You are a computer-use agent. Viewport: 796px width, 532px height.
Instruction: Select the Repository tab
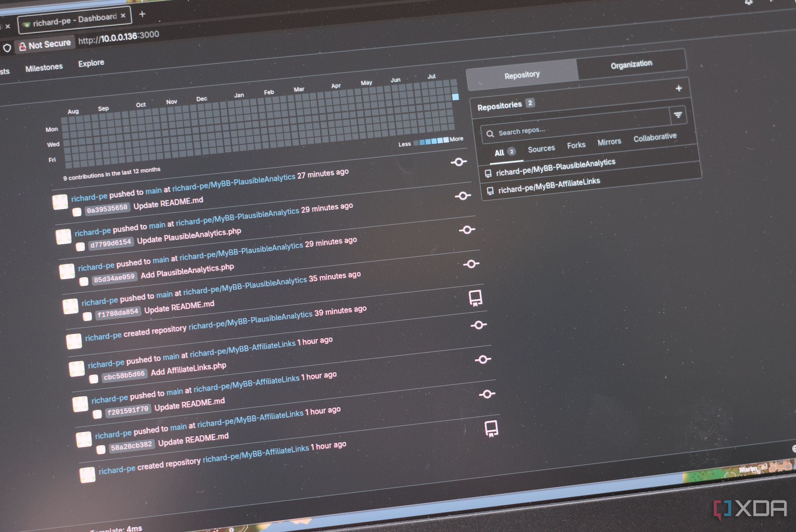click(522, 75)
